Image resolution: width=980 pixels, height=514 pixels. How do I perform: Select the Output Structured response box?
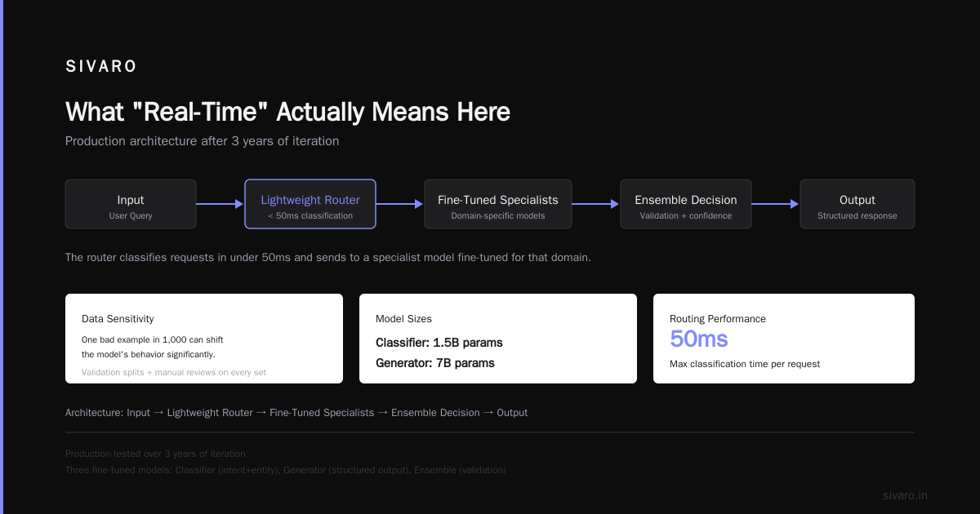tap(857, 204)
